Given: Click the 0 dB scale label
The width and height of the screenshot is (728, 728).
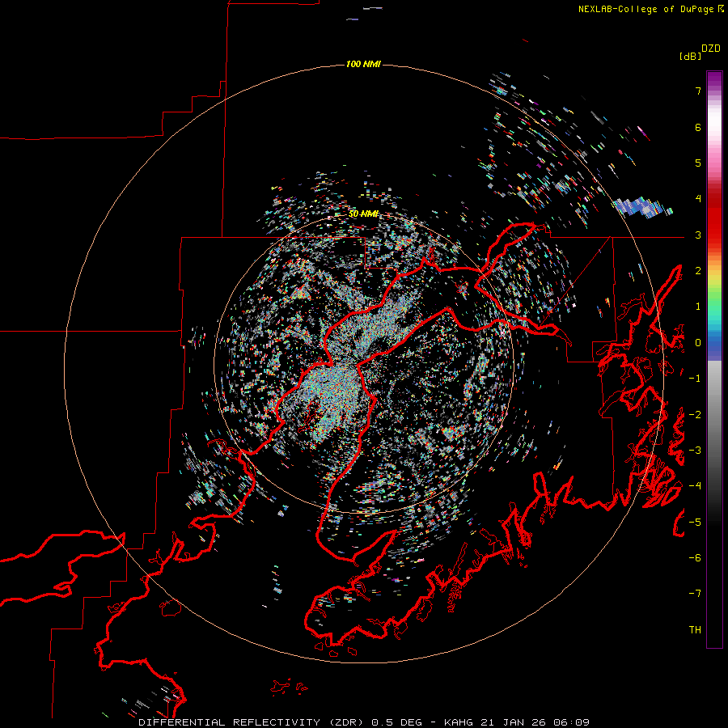Looking at the screenshot, I should click(698, 343).
